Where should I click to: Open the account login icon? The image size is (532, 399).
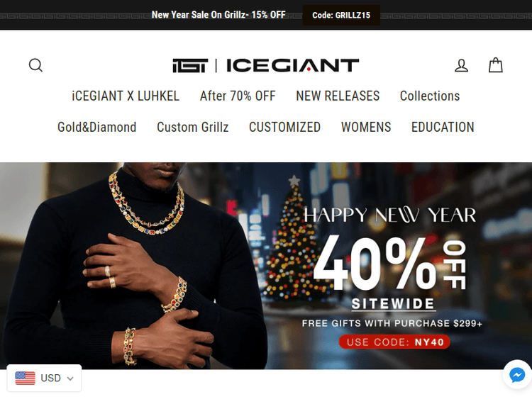pyautogui.click(x=462, y=65)
